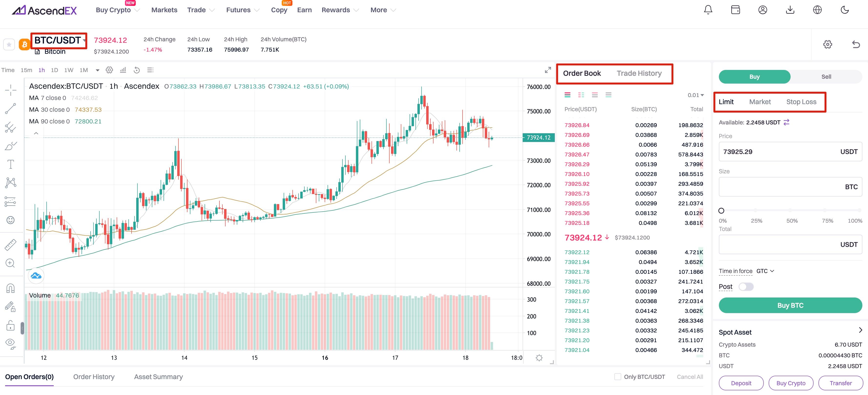
Task: Open order book 0.01 precision dropdown
Action: (695, 95)
